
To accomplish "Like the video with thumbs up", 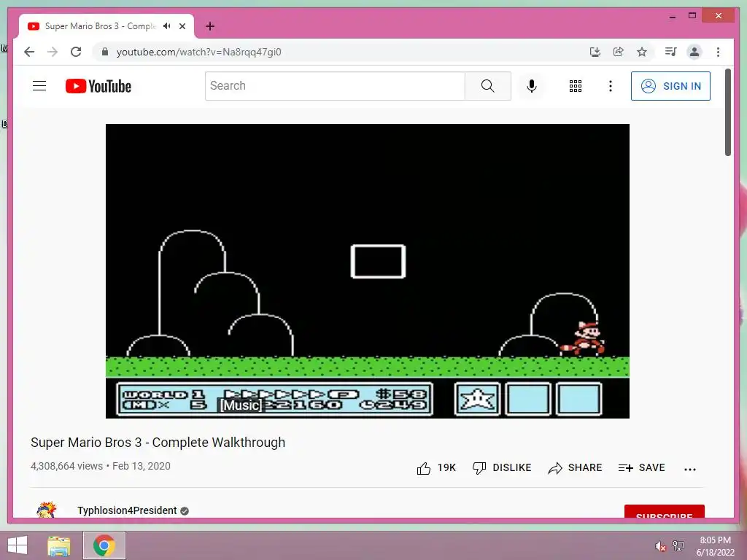I will (x=436, y=468).
